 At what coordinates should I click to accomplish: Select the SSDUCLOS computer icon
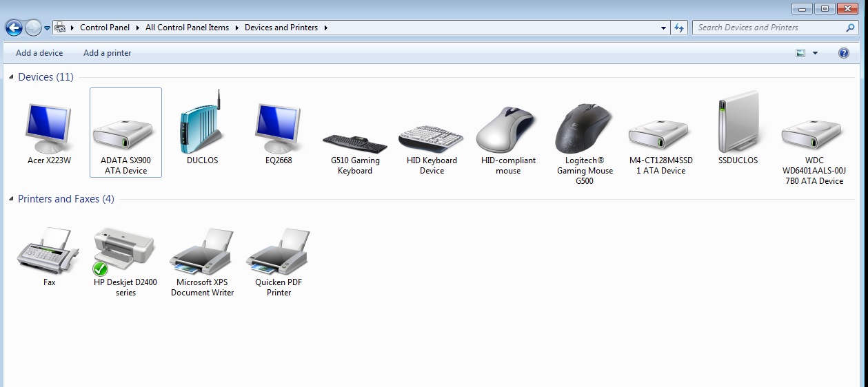pos(738,122)
